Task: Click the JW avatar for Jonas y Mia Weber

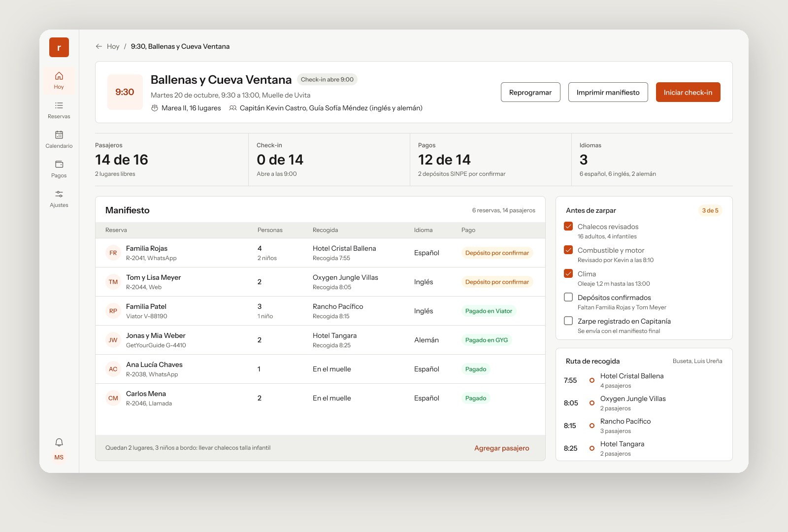Action: point(113,340)
